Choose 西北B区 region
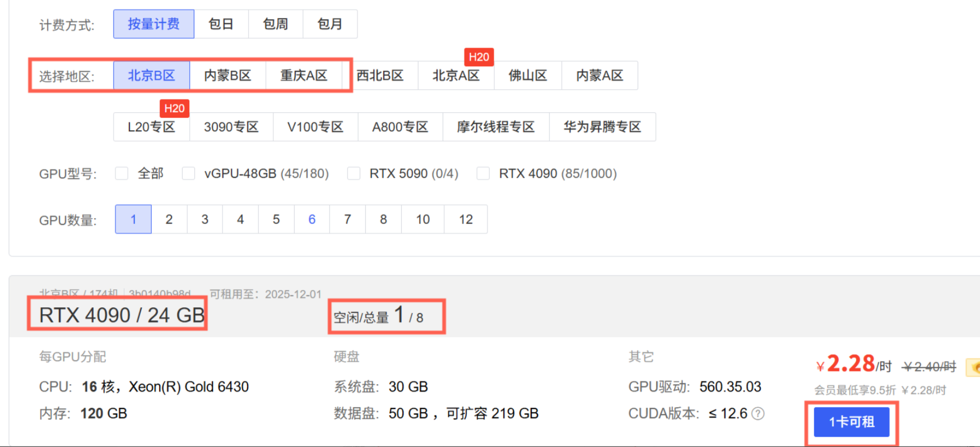980x447 pixels. [x=380, y=75]
